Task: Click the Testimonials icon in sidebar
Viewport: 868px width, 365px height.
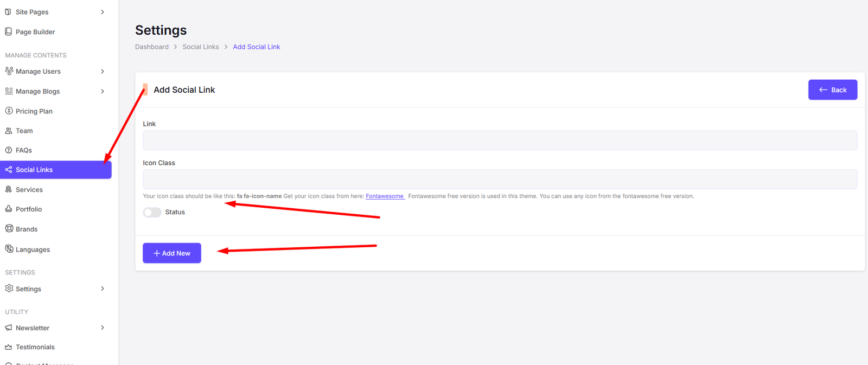Action: (x=9, y=347)
